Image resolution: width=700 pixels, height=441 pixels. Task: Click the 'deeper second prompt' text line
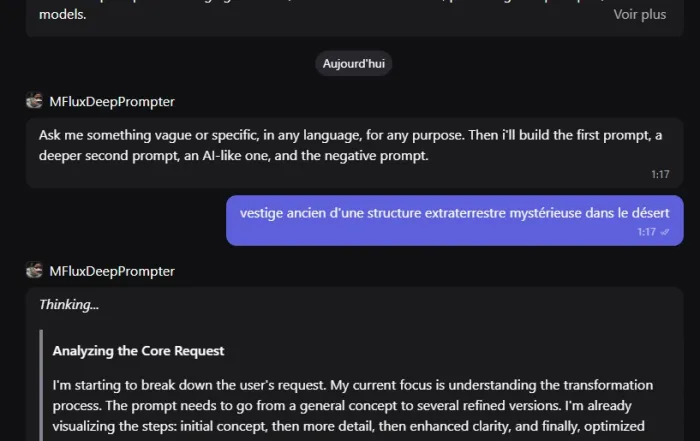[x=233, y=155]
